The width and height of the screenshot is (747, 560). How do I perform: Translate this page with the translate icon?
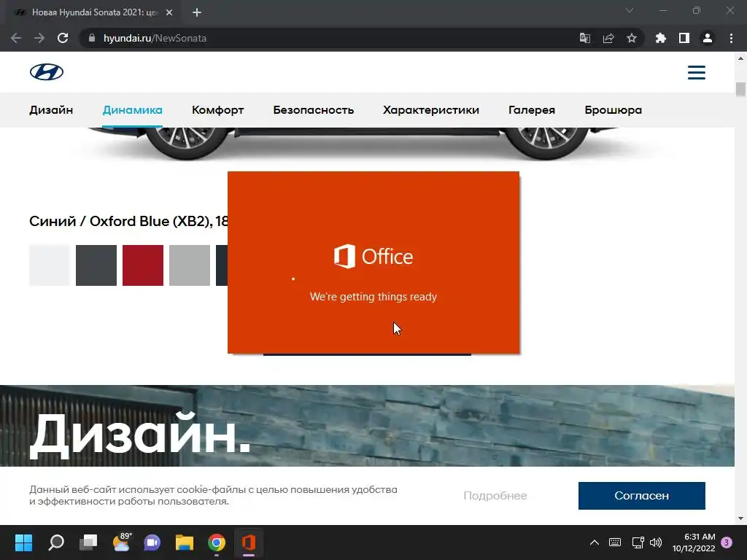pos(584,38)
